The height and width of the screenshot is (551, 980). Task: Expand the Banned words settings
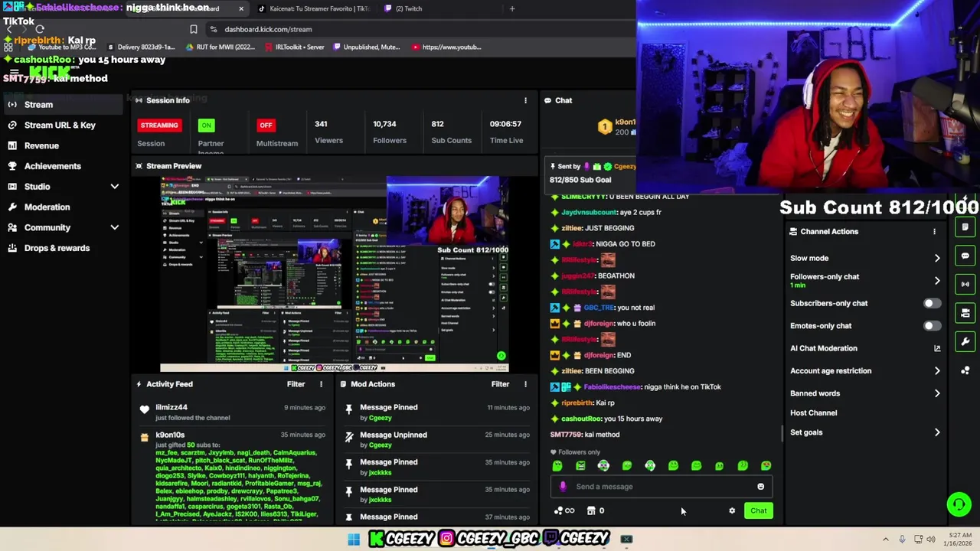point(937,393)
